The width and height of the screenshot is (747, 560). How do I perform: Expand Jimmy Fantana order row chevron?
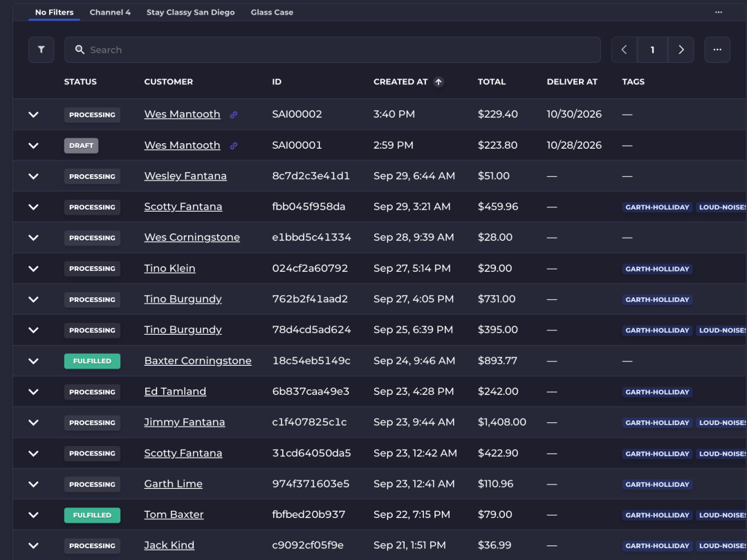tap(33, 422)
